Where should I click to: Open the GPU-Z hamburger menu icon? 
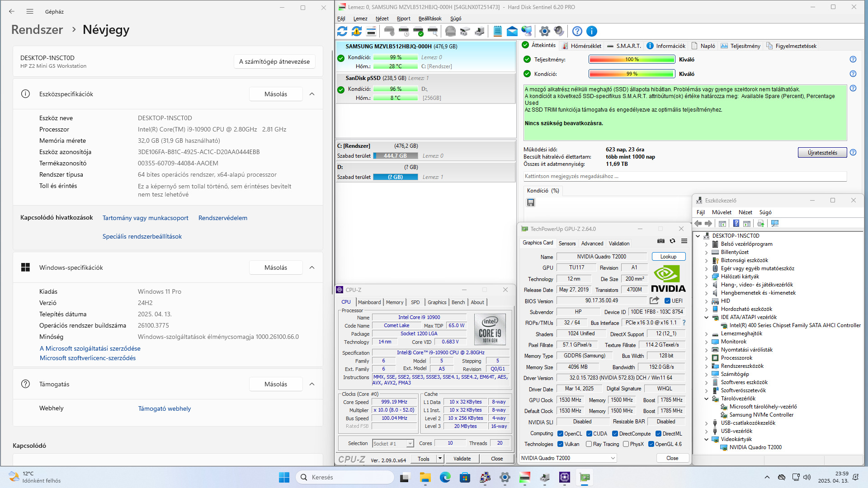coord(684,241)
